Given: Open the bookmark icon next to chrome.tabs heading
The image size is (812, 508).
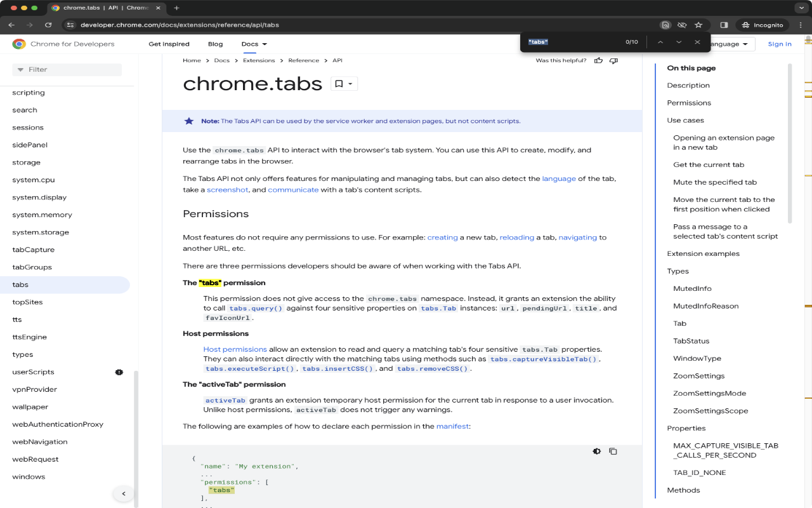Looking at the screenshot, I should (339, 83).
